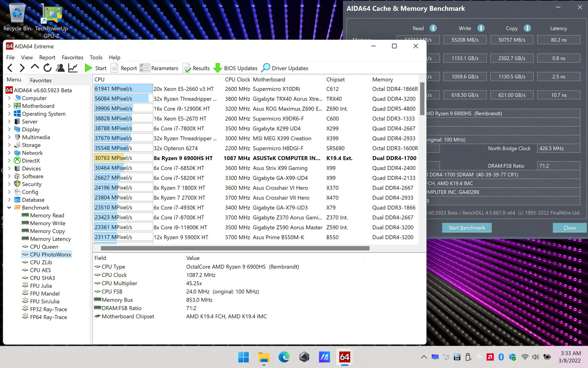
Task: Switch to the Favorites tab
Action: coord(41,80)
